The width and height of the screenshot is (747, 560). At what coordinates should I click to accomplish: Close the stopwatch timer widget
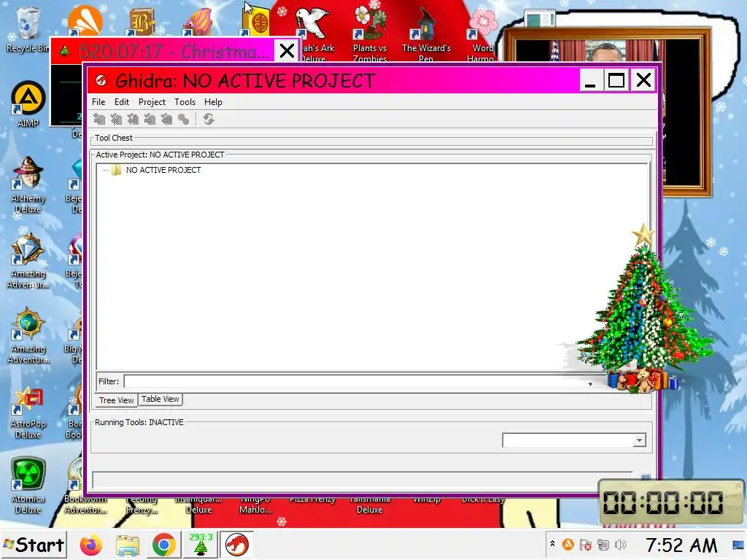pos(738,485)
